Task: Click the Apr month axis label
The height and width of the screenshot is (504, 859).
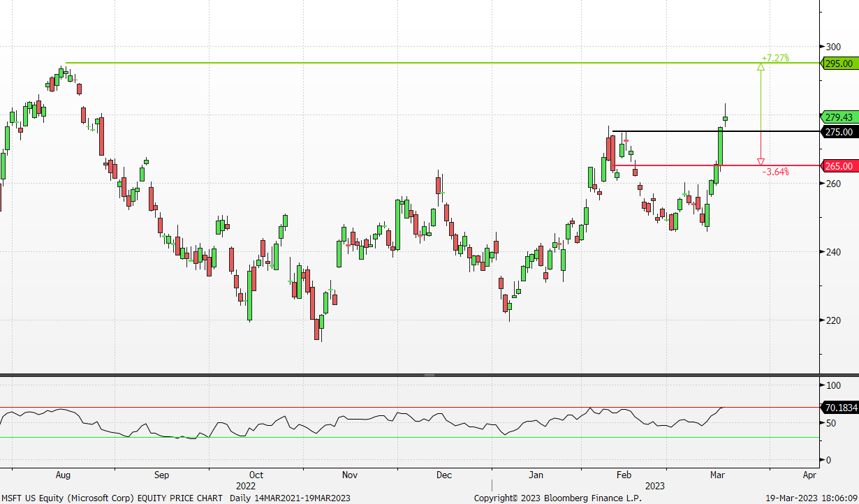Action: (x=809, y=475)
